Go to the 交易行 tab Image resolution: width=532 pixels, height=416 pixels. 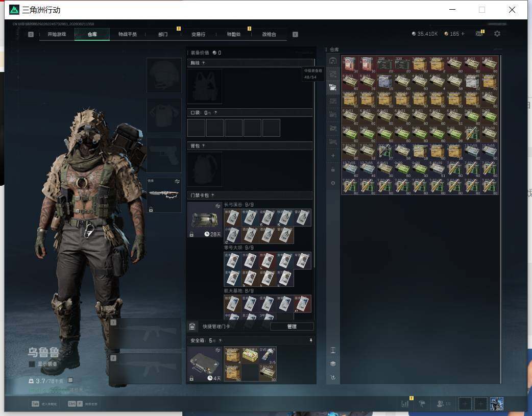click(198, 34)
